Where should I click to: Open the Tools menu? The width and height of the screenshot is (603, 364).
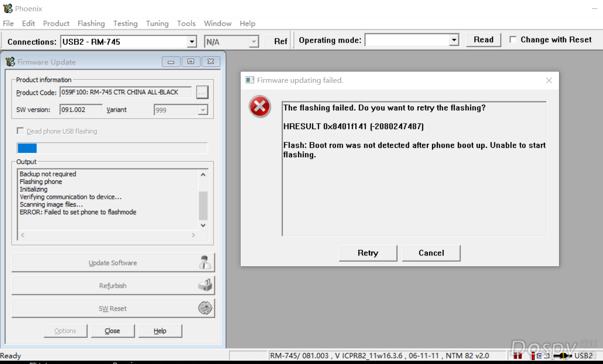pyautogui.click(x=186, y=23)
